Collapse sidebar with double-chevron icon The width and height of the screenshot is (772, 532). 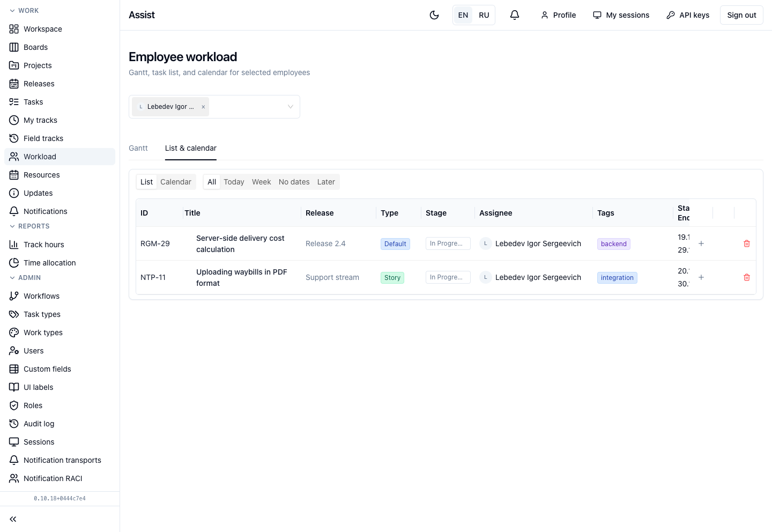13,519
